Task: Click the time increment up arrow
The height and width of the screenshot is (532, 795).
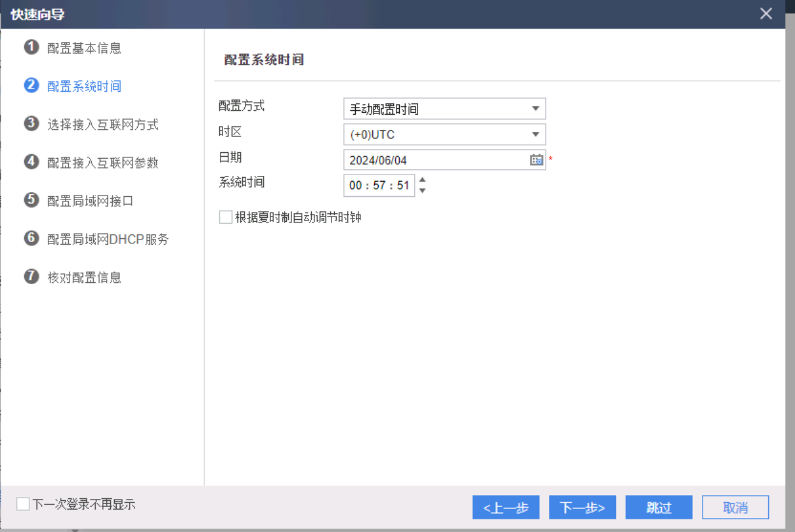Action: click(x=422, y=180)
